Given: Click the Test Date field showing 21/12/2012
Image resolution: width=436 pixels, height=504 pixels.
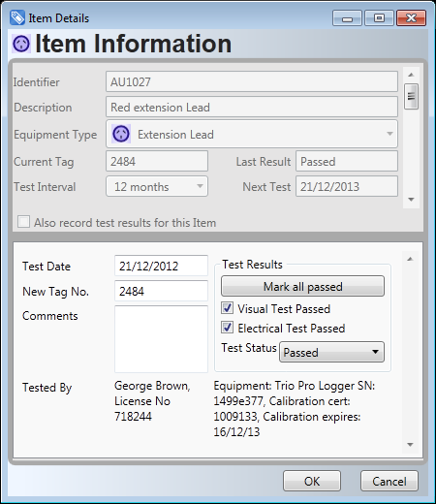Looking at the screenshot, I should pyautogui.click(x=161, y=266).
